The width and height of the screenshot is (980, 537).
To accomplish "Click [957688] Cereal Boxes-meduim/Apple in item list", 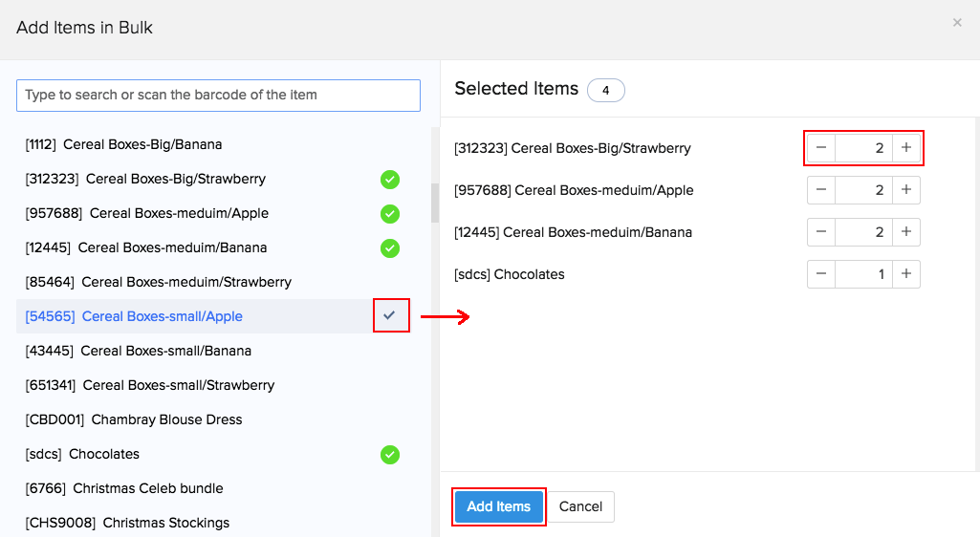I will coord(147,213).
